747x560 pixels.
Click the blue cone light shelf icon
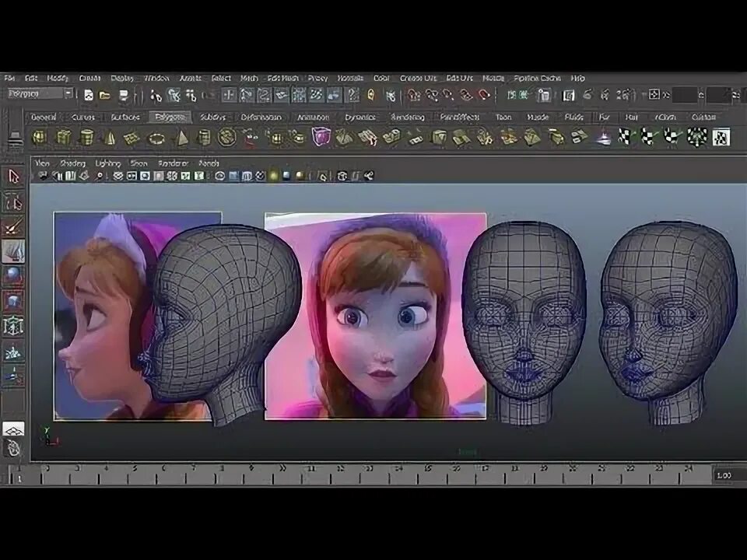604,138
